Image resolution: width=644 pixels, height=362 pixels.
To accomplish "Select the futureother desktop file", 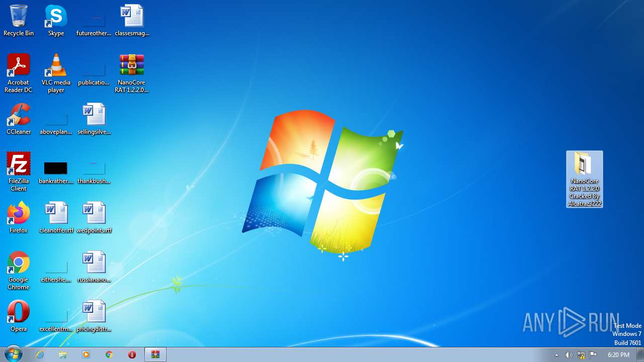I will click(x=94, y=21).
